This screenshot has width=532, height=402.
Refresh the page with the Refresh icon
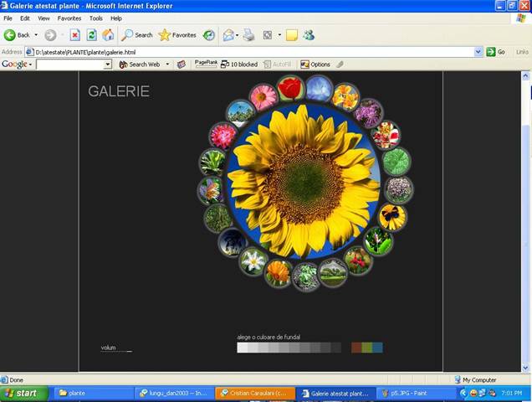[91, 35]
